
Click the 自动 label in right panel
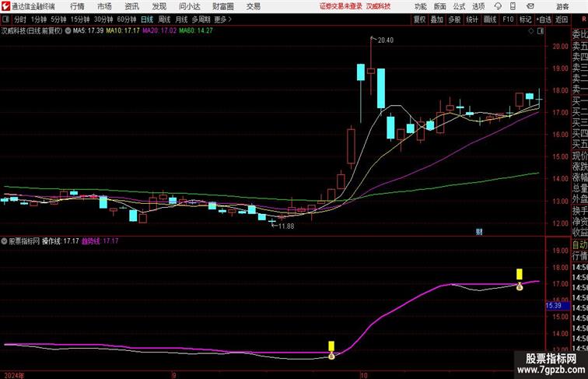pos(579,245)
